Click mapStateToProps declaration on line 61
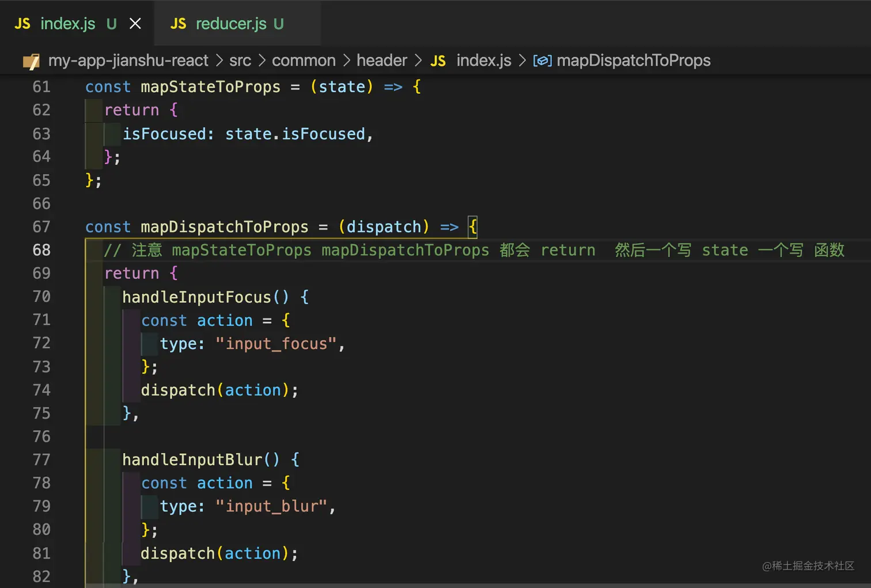The width and height of the screenshot is (871, 588). pos(211,87)
